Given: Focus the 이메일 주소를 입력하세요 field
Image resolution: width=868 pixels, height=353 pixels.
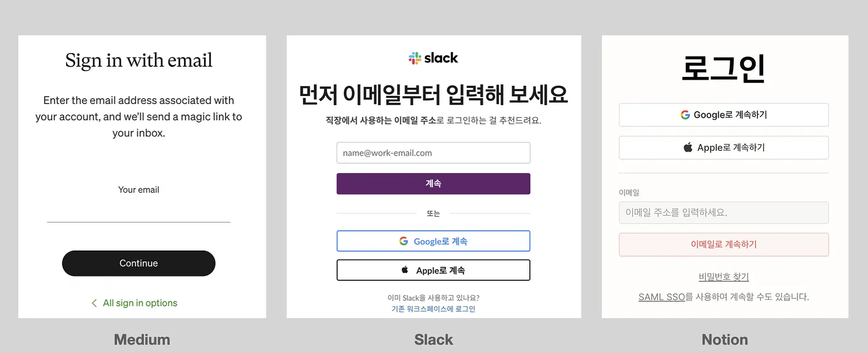Looking at the screenshot, I should point(723,213).
